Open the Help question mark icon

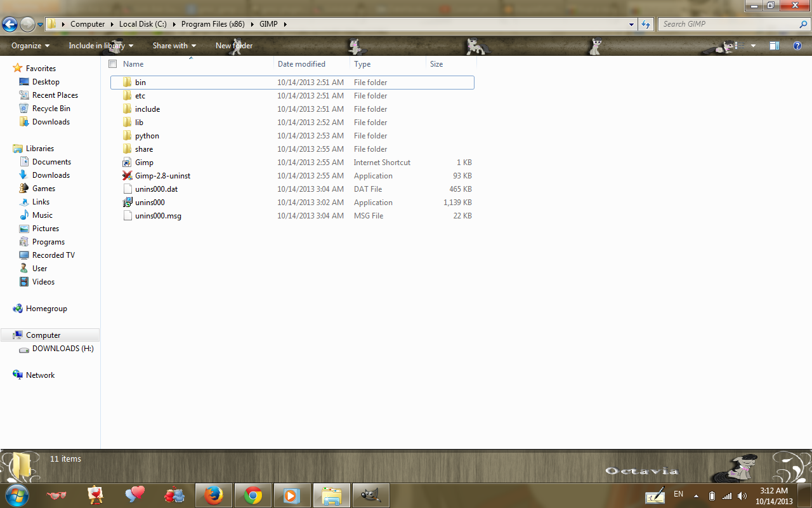(x=797, y=46)
